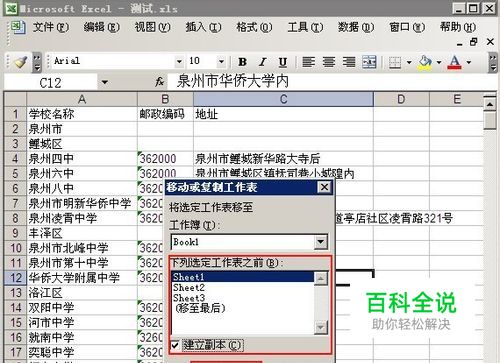Open the font color dropdown arrow
The width and height of the screenshot is (500, 363).
pyautogui.click(x=469, y=62)
